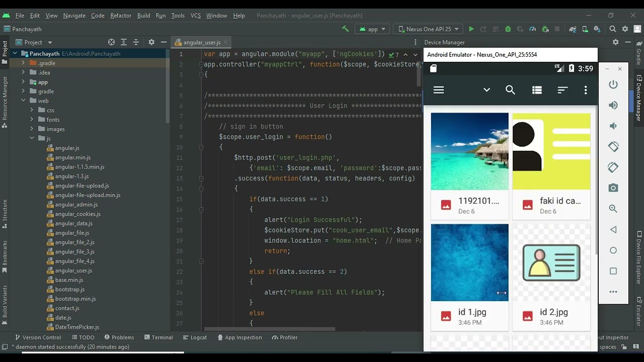644x362 pixels.
Task: Open IDE settings gear in main toolbar
Action: click(x=625, y=29)
